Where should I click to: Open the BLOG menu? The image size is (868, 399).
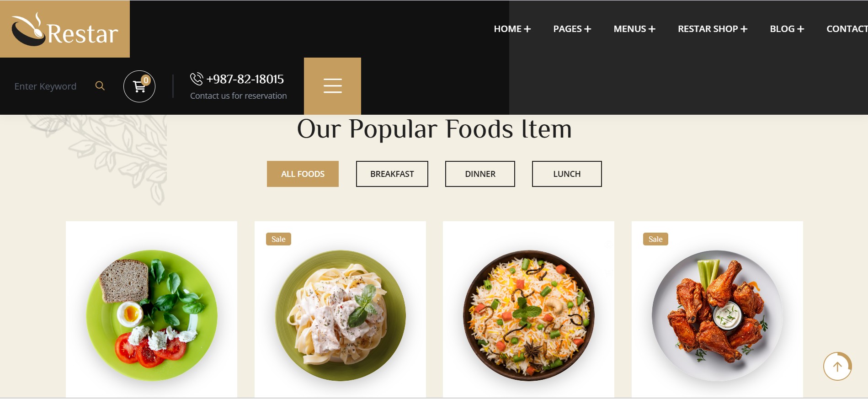click(x=787, y=29)
